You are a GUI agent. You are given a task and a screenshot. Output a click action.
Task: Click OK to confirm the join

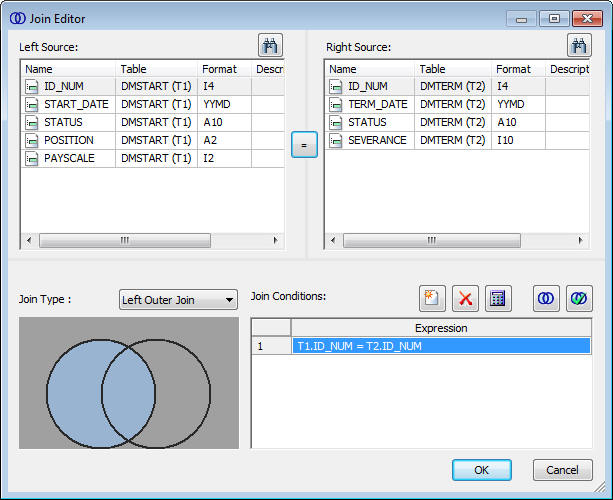click(482, 470)
